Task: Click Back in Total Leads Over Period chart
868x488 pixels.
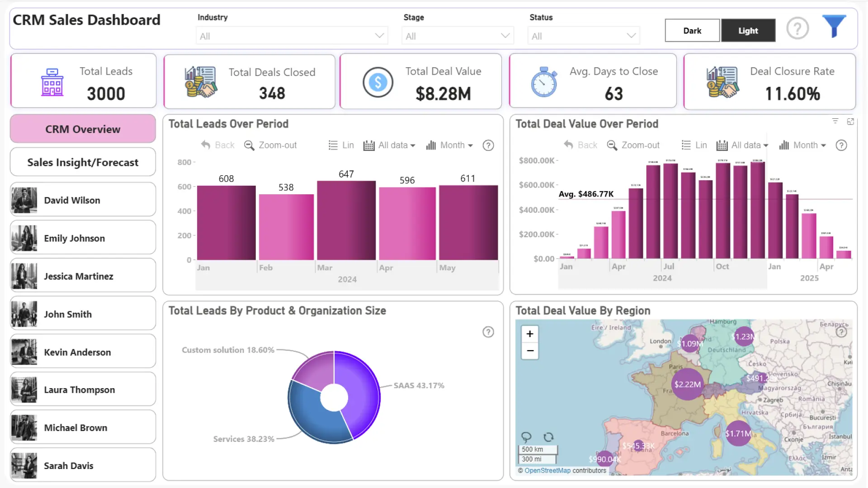Action: [218, 145]
